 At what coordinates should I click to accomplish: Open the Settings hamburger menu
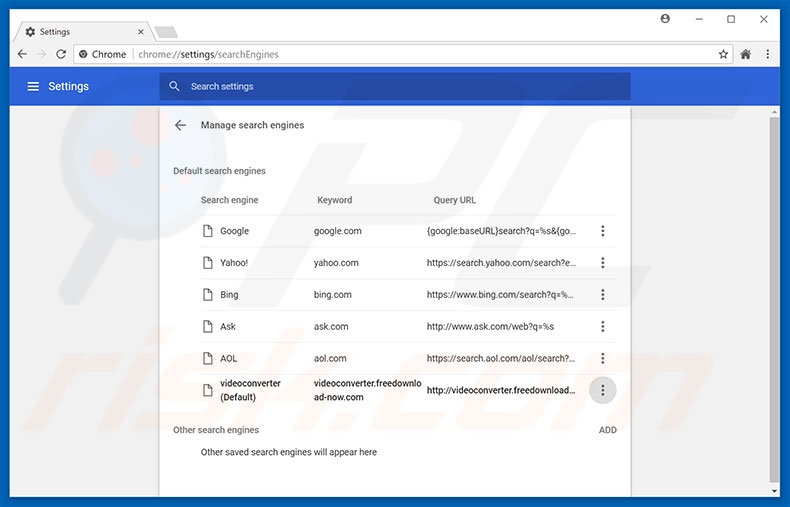click(x=33, y=86)
